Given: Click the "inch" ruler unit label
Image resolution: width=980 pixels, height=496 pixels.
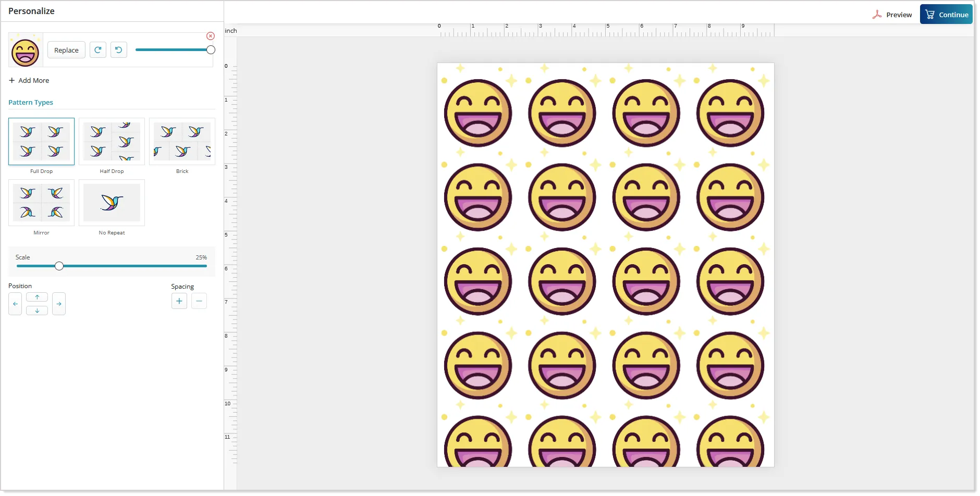Looking at the screenshot, I should point(231,31).
